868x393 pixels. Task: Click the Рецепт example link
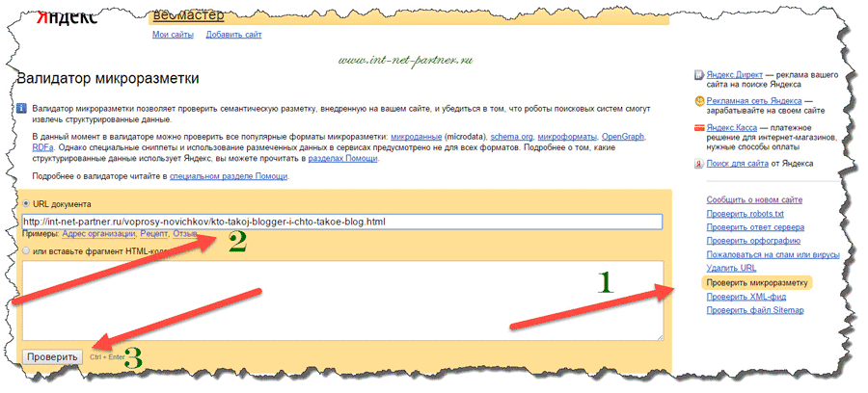click(154, 234)
